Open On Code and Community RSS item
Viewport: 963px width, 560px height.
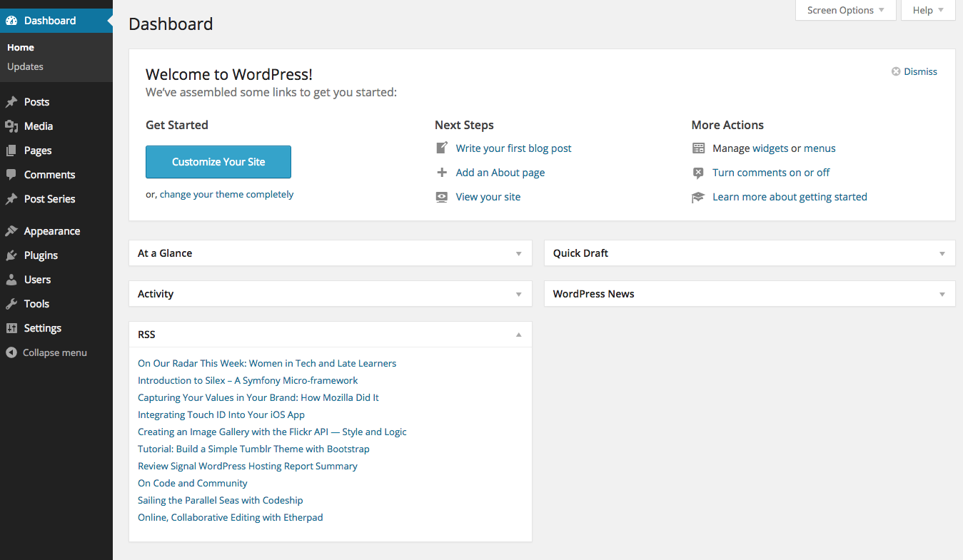click(x=193, y=483)
